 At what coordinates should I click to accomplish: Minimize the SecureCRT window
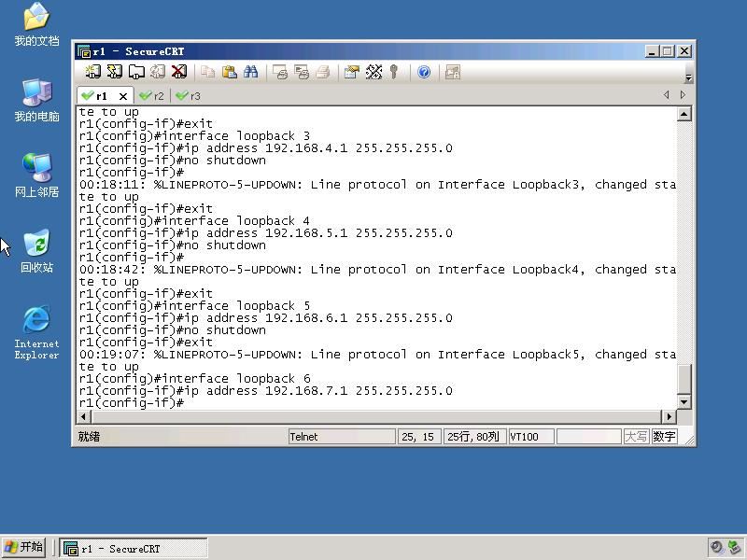651,51
